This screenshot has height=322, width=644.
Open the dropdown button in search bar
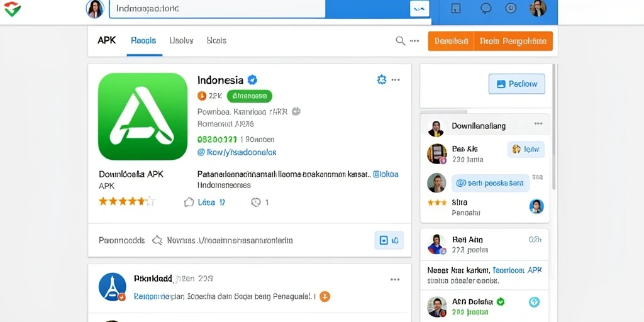(x=419, y=9)
